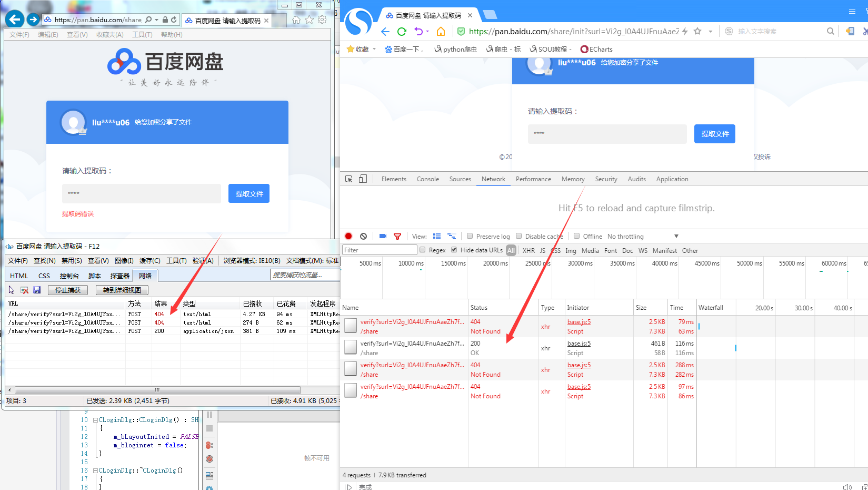Screen dimensions: 868x490
Task: Click the lightning speed-mode icon in address bar
Action: (685, 32)
